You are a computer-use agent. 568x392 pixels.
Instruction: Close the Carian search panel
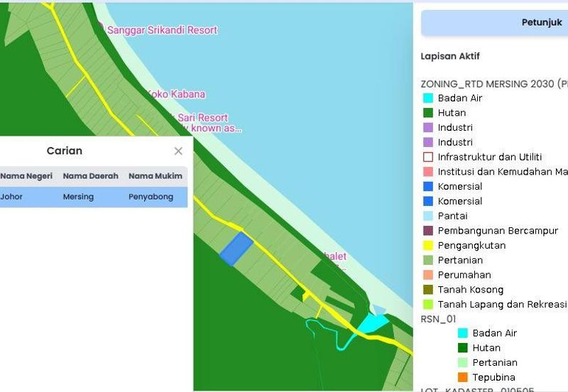178,151
